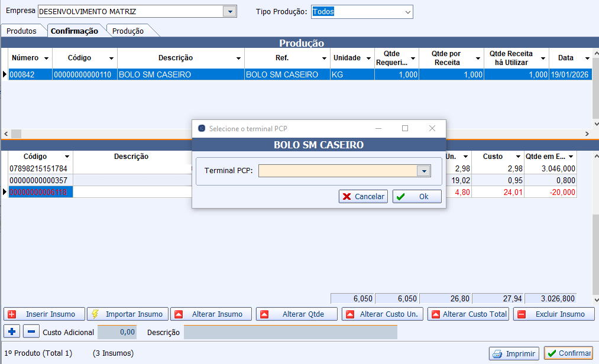Click Alterar Custo Total button
Screen dimensions: 599x364
[x=468, y=314]
